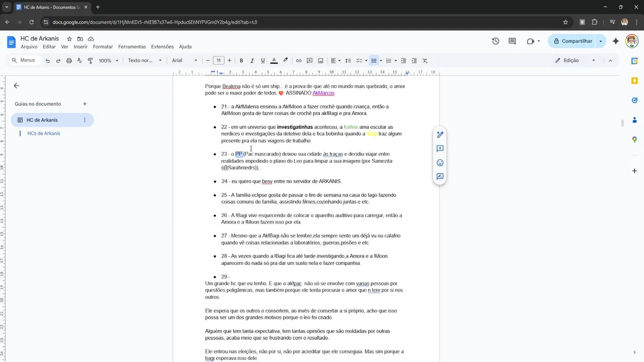Toggle the numbered list
The image size is (644, 362).
pos(388,60)
